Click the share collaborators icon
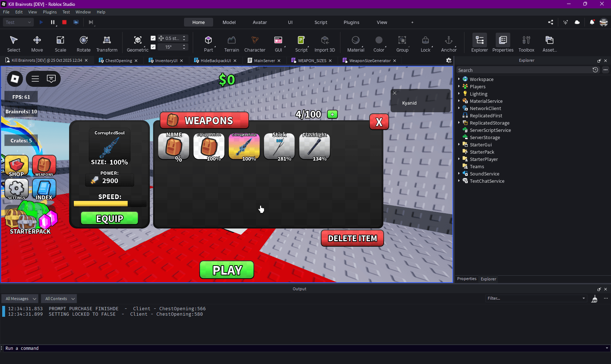The height and width of the screenshot is (364, 611). click(551, 22)
